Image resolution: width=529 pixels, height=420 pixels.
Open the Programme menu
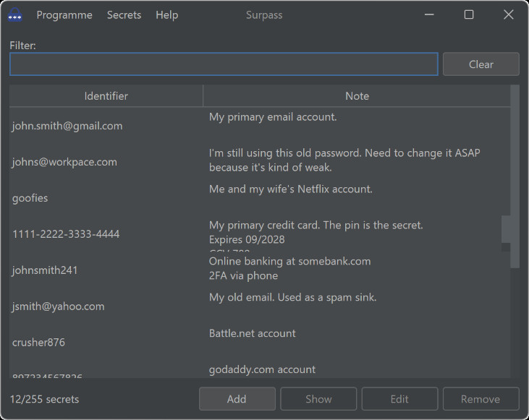pos(64,15)
